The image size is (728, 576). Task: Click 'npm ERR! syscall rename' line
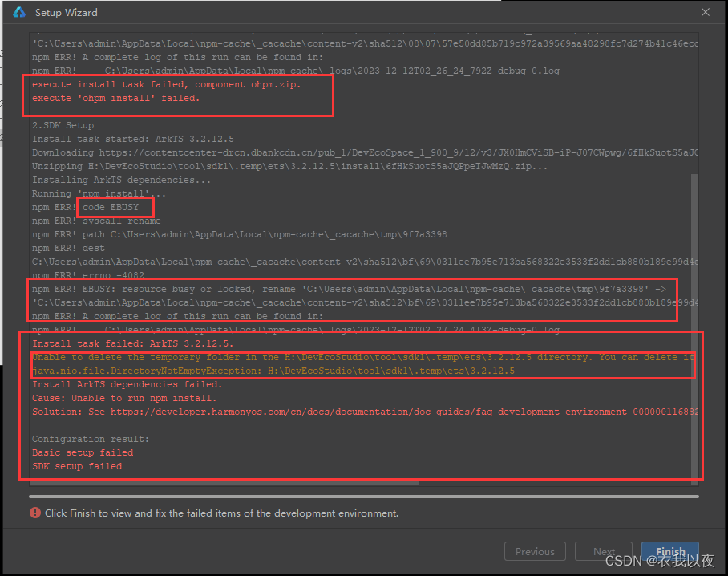tap(96, 221)
